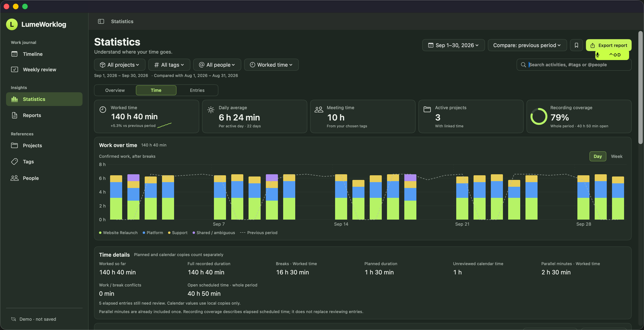
Task: Open the All projects filter dropdown
Action: 120,65
